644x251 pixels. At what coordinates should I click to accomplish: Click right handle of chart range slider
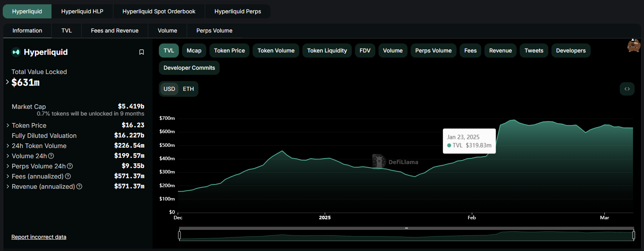pyautogui.click(x=633, y=235)
